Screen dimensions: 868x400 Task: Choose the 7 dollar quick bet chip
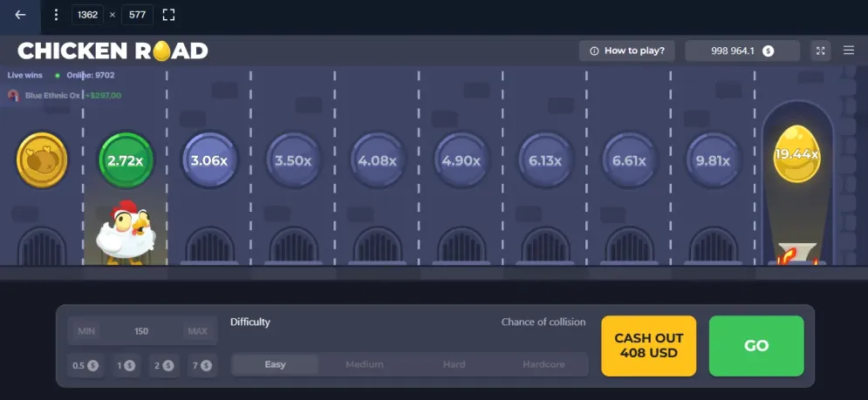tap(202, 366)
